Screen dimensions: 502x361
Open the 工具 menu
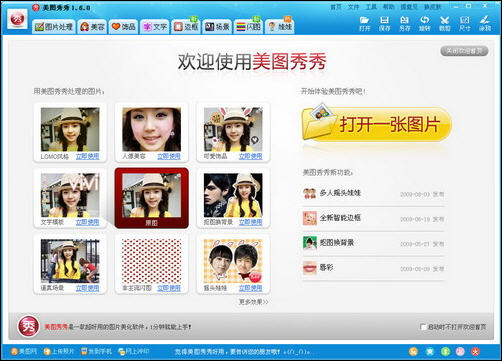pyautogui.click(x=371, y=7)
